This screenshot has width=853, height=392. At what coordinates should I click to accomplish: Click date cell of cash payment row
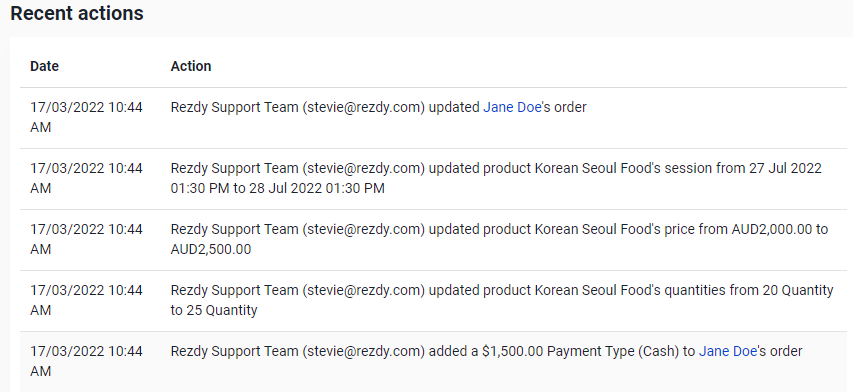(86, 362)
